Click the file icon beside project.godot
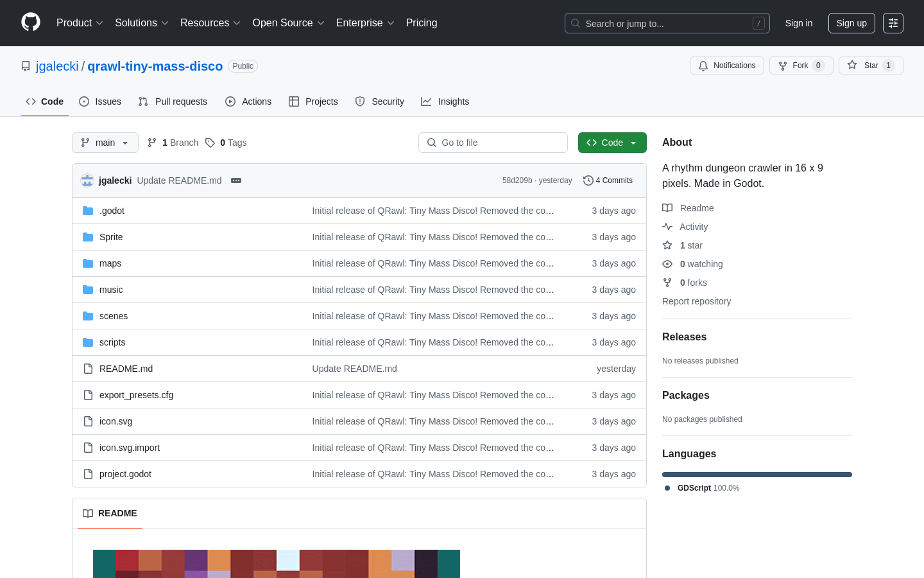 [88, 474]
